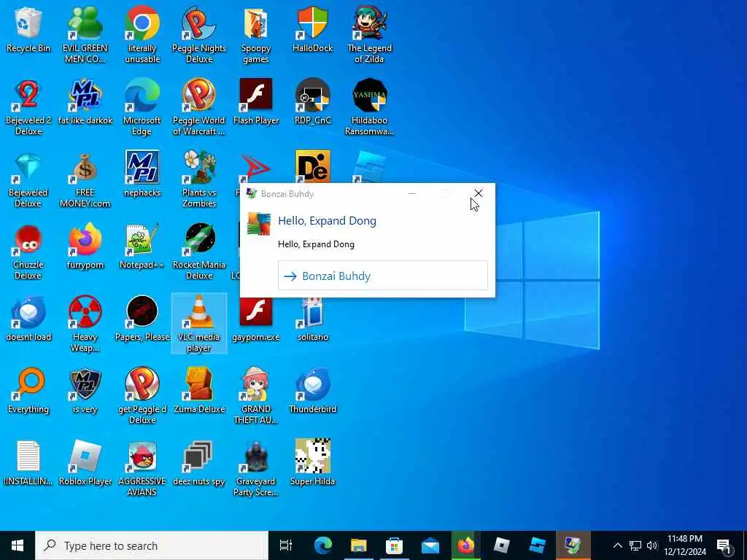Click the 'Type here to search' box

(152, 545)
